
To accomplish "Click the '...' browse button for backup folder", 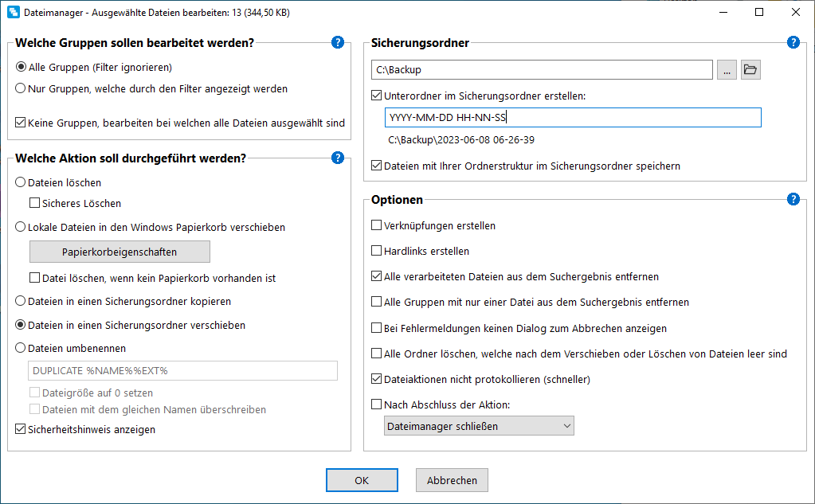I will [x=727, y=70].
